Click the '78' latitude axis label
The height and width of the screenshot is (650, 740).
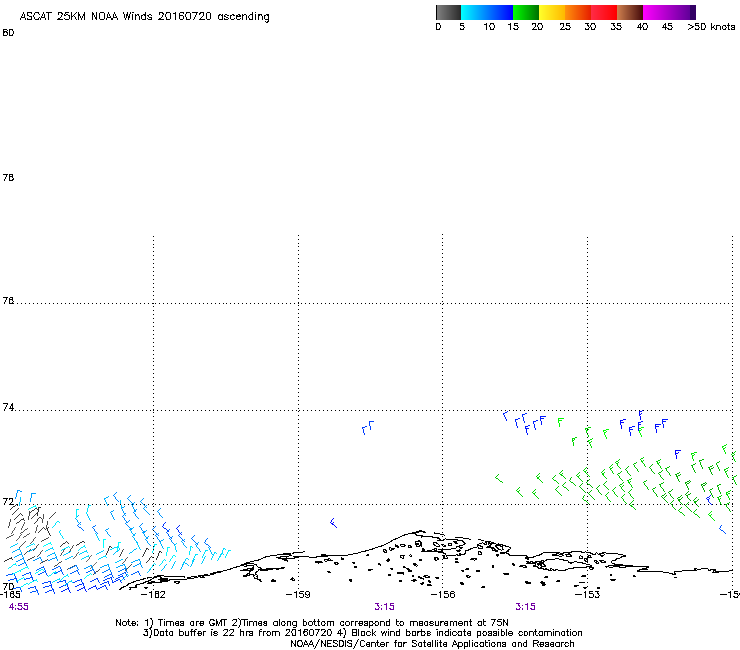8,177
